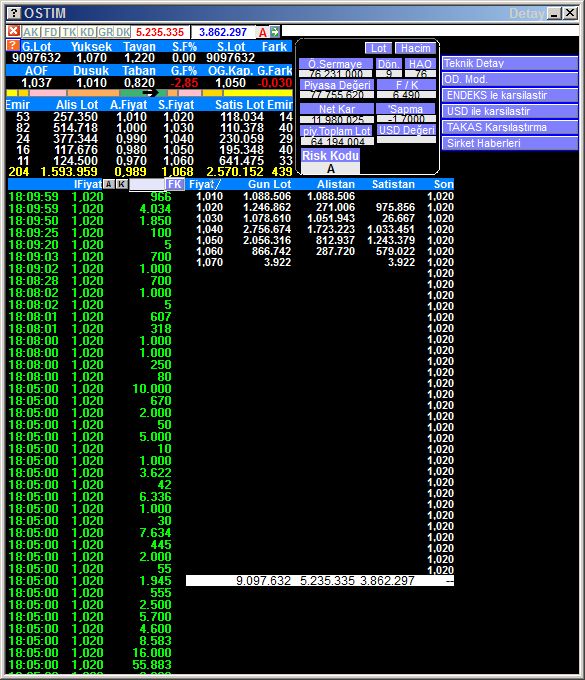Click the red X icon beside AK
This screenshot has height=680, width=585.
(x=13, y=31)
